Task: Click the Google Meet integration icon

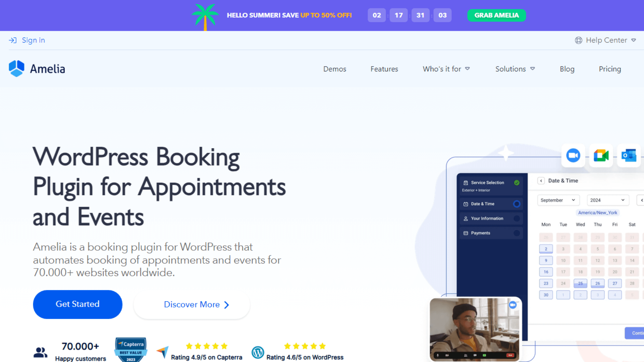Action: click(601, 156)
